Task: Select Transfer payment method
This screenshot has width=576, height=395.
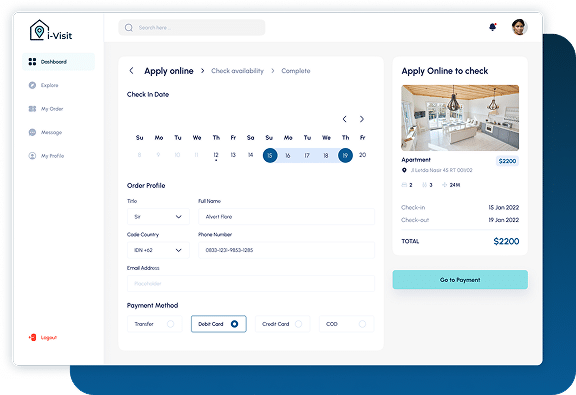Action: [x=155, y=324]
